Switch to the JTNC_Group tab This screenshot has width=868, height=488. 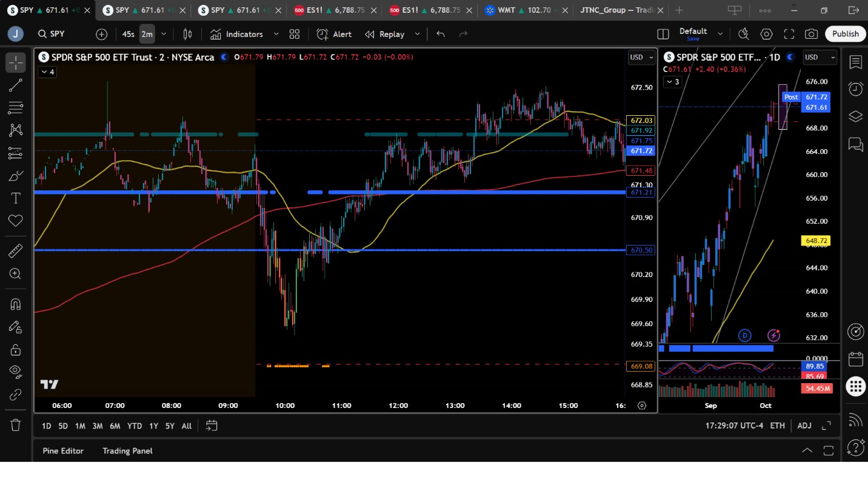click(621, 10)
